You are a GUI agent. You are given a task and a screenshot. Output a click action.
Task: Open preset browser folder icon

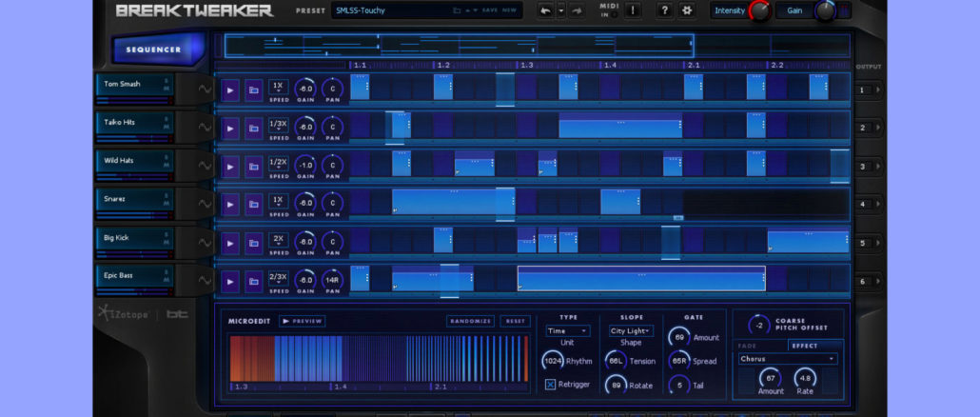[457, 10]
